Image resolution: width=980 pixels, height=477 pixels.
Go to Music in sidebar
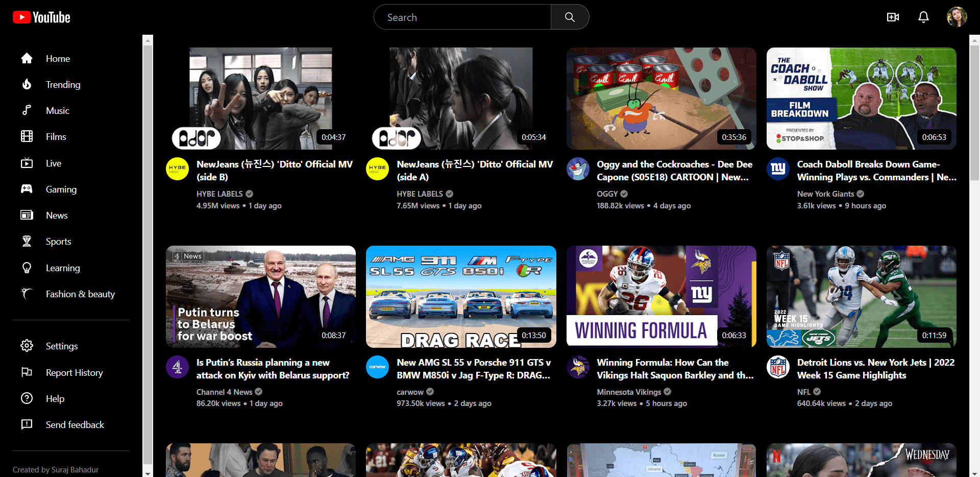(57, 111)
